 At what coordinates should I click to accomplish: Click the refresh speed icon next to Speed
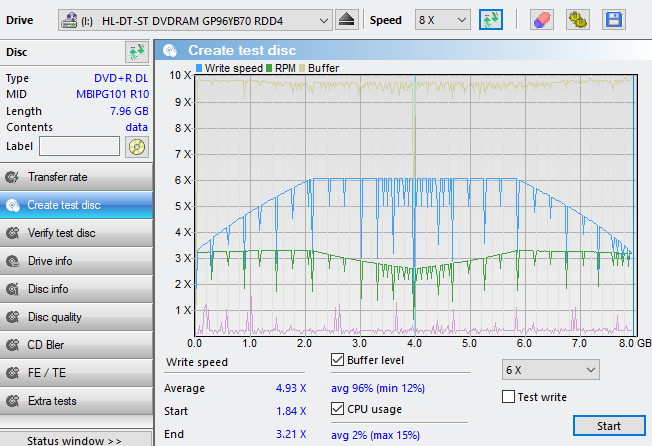pyautogui.click(x=491, y=20)
